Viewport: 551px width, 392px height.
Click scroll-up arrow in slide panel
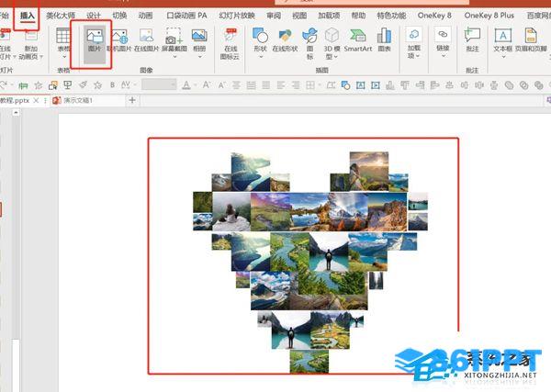click(x=16, y=112)
